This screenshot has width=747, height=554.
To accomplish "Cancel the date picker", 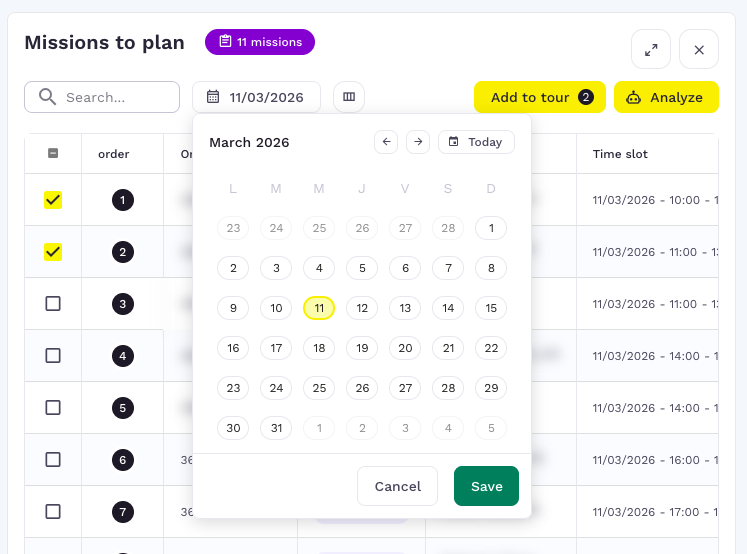I will (x=397, y=486).
